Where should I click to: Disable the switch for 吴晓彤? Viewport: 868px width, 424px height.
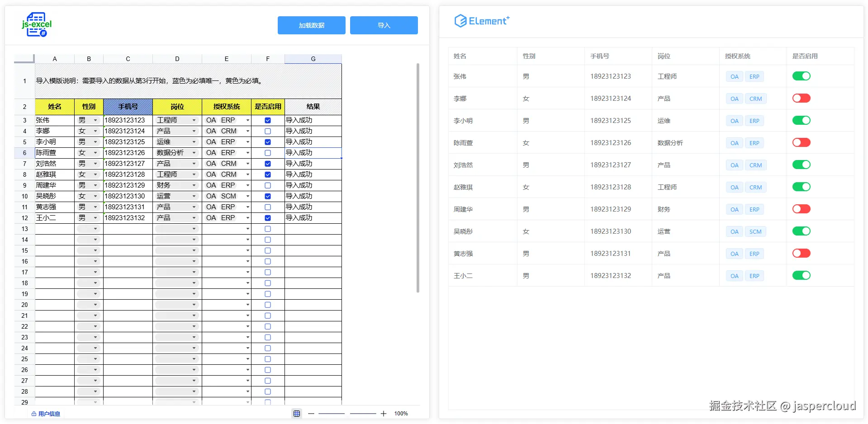click(801, 231)
